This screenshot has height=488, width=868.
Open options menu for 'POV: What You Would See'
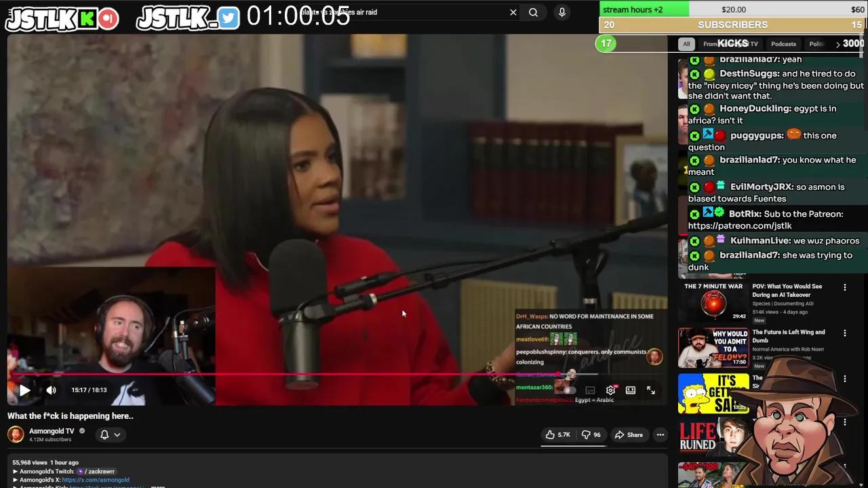click(x=845, y=287)
